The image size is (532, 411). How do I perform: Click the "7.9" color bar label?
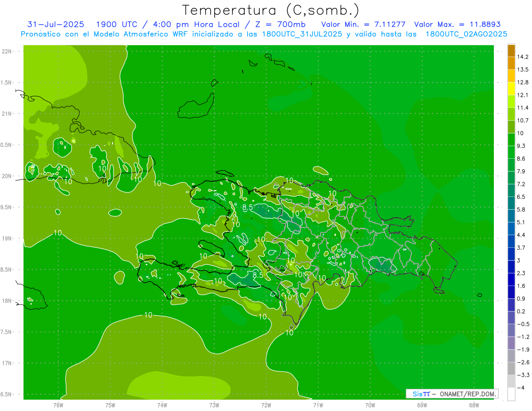[x=522, y=171]
